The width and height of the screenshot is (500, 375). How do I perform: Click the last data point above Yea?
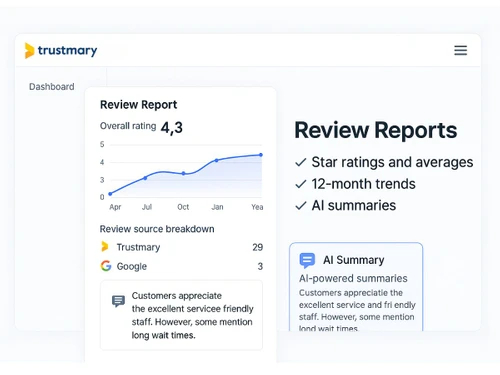point(261,155)
